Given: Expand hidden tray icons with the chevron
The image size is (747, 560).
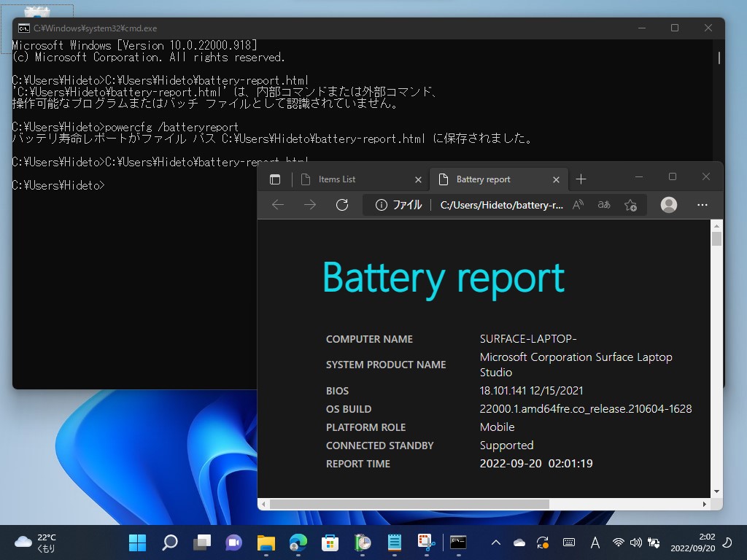Looking at the screenshot, I should 495,543.
